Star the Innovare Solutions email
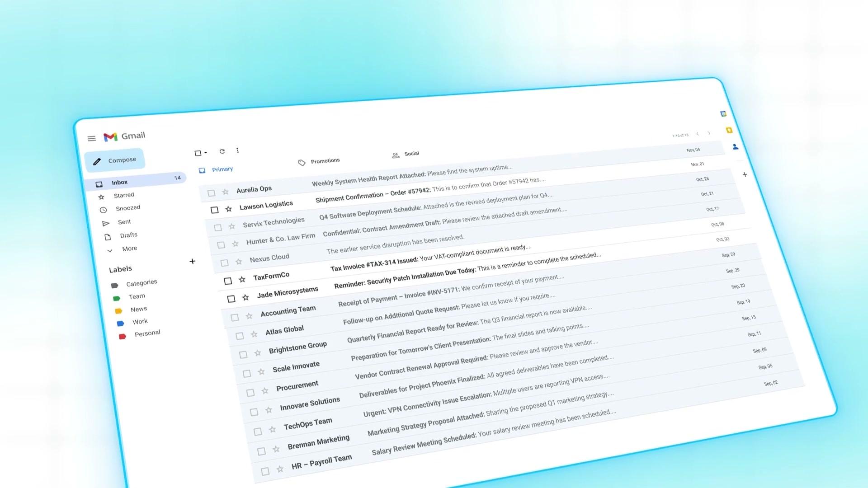 click(269, 410)
